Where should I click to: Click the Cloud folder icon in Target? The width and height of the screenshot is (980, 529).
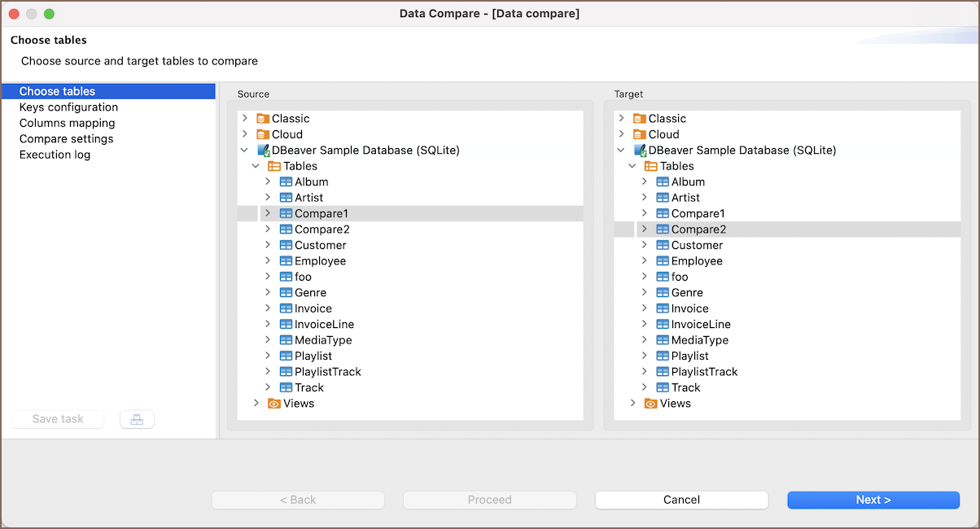(640, 134)
